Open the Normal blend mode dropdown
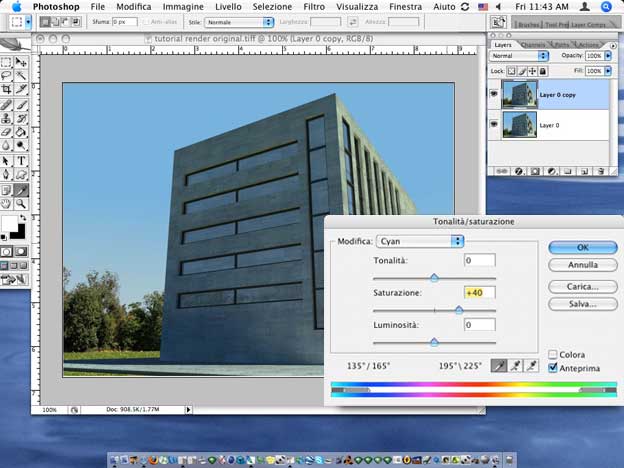624x468 pixels. pos(520,57)
